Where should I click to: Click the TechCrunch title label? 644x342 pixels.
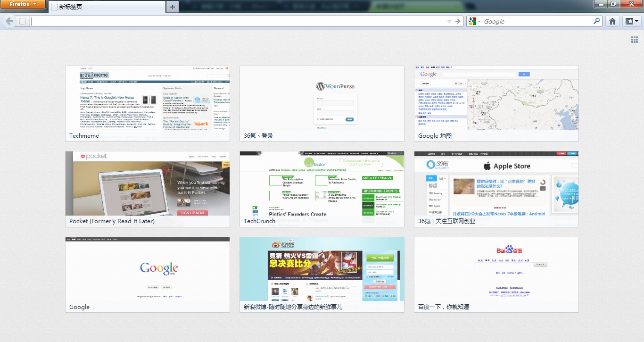pyautogui.click(x=259, y=221)
